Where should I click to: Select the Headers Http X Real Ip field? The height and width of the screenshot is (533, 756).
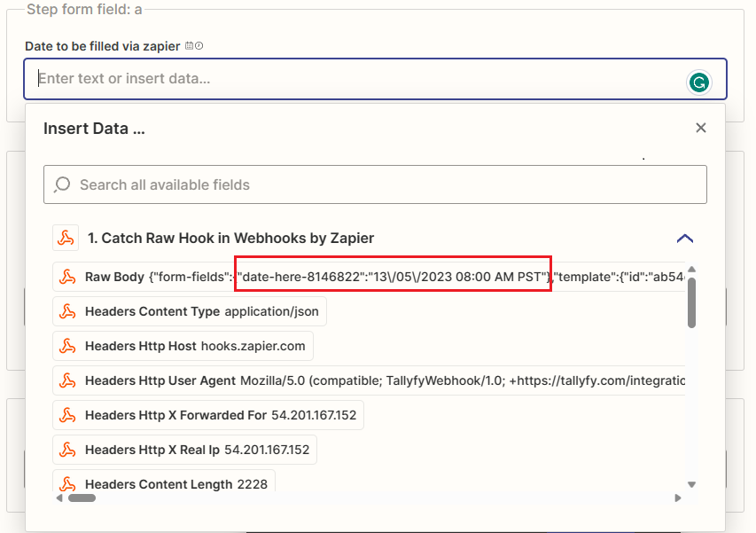click(182, 450)
